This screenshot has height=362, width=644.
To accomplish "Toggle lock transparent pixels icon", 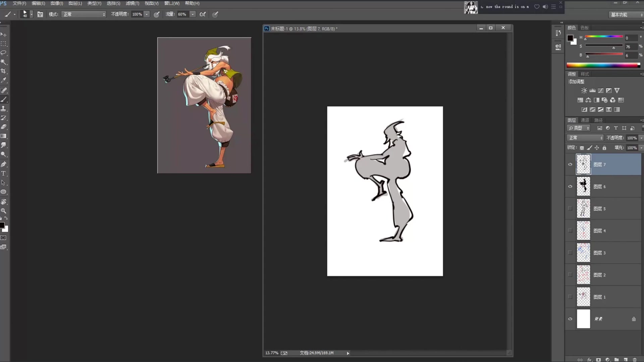I will click(x=582, y=148).
